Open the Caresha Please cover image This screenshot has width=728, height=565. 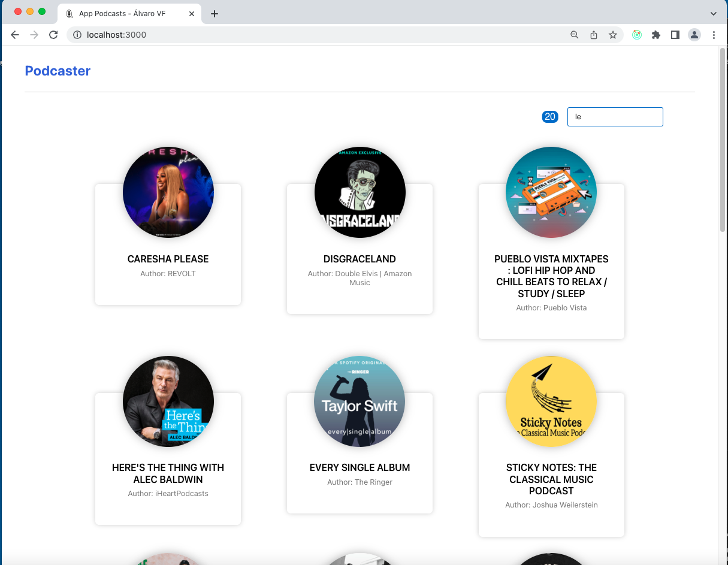[168, 192]
